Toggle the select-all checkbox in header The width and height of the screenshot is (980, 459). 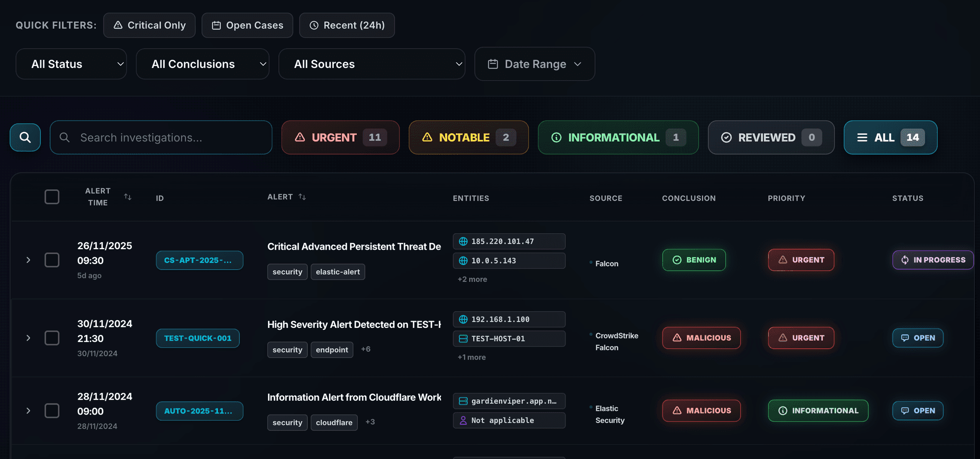pyautogui.click(x=52, y=197)
